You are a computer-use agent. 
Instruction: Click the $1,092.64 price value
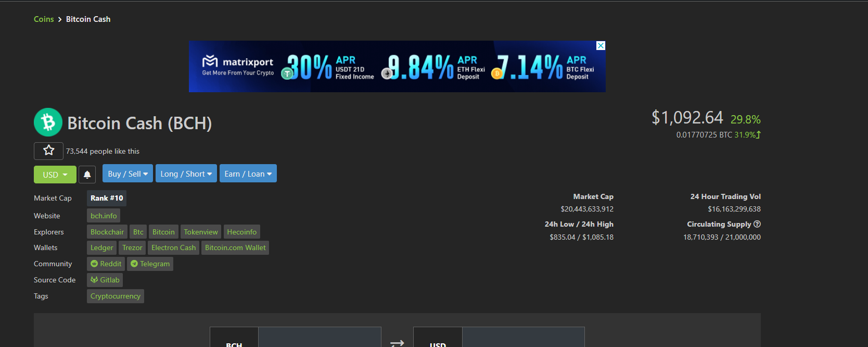pyautogui.click(x=687, y=118)
